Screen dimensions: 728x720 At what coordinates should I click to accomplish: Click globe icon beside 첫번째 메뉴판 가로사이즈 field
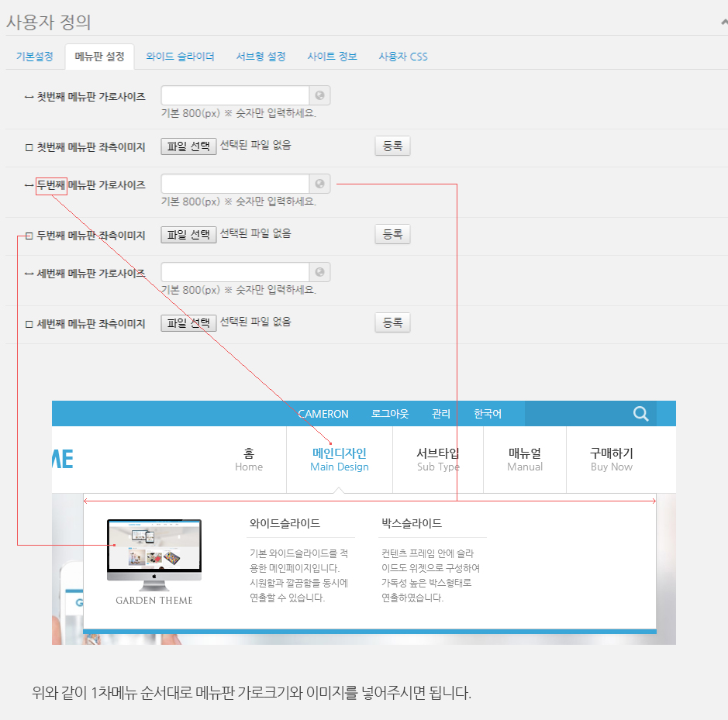[x=319, y=96]
